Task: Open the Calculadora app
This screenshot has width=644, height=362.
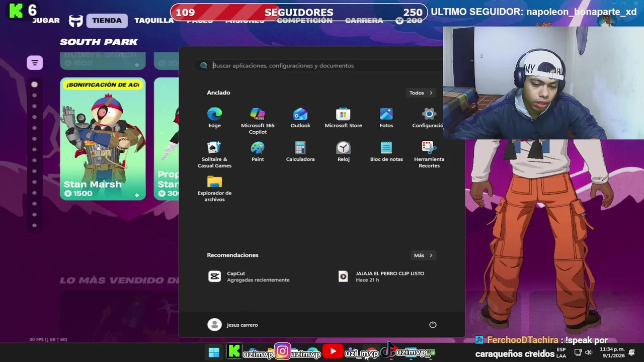Action: (x=300, y=152)
